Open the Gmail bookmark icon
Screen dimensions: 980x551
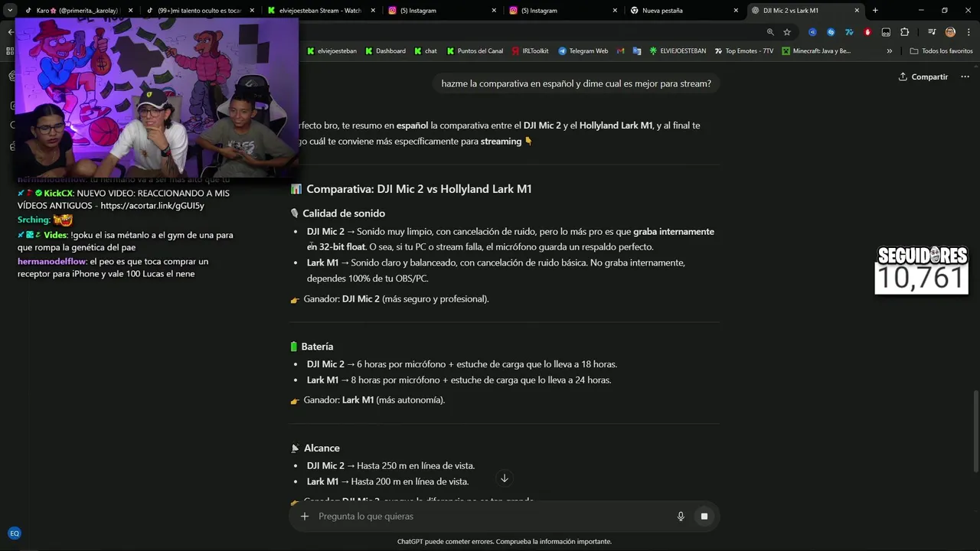[620, 51]
